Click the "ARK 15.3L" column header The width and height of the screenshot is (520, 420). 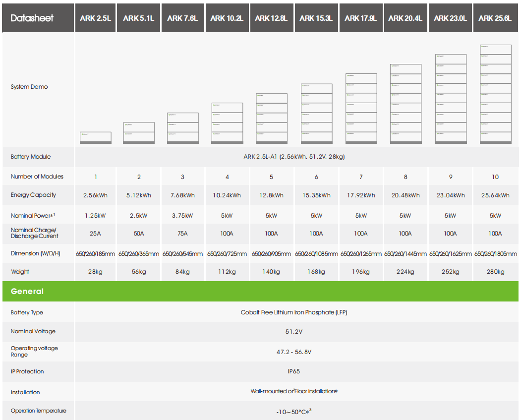click(x=316, y=18)
